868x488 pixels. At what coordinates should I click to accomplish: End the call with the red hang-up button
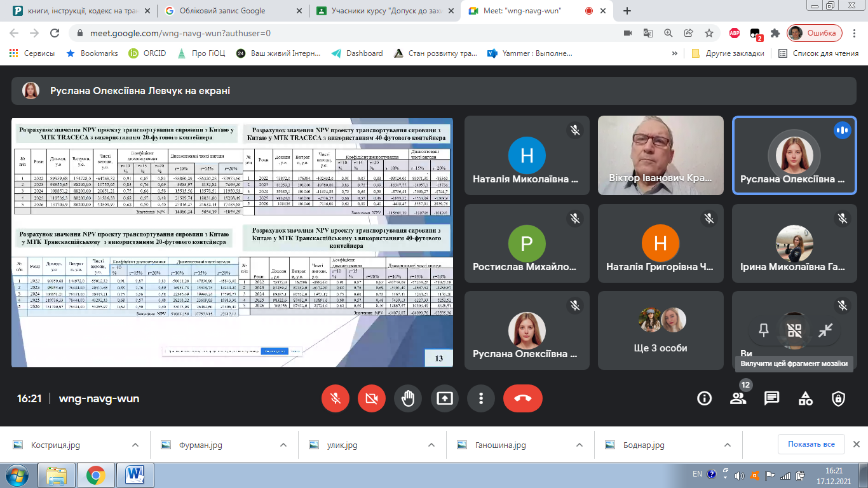(523, 398)
